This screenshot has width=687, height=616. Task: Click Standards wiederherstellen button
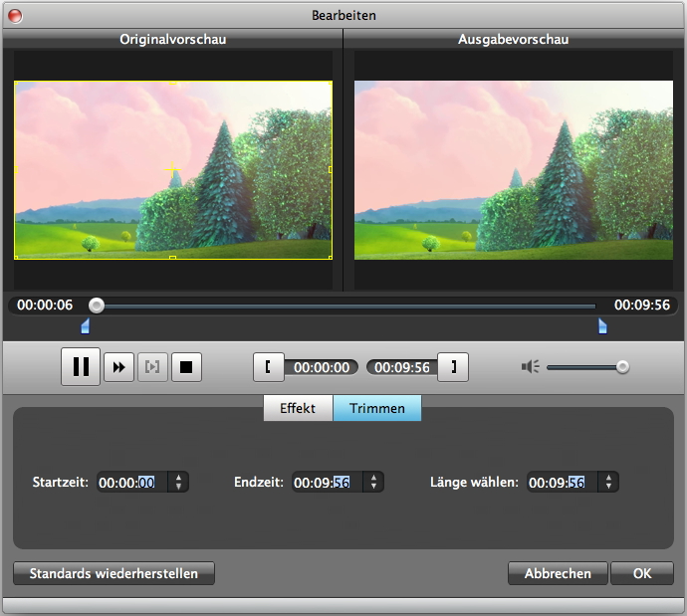point(114,573)
